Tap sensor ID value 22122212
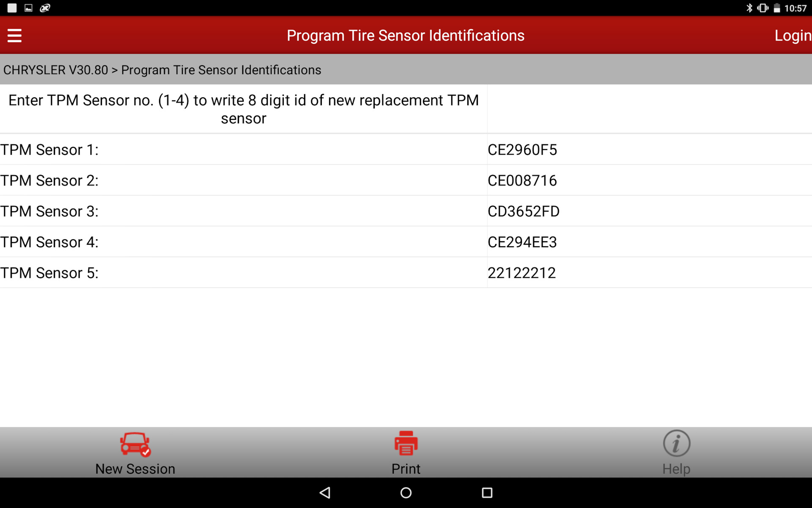812x508 pixels. pyautogui.click(x=521, y=273)
